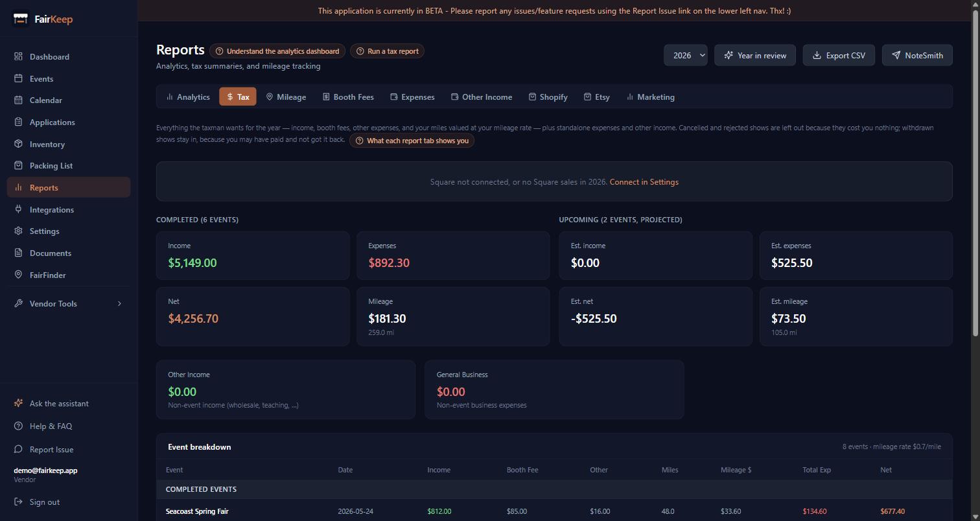
Task: Select the Tax tab
Action: (238, 97)
